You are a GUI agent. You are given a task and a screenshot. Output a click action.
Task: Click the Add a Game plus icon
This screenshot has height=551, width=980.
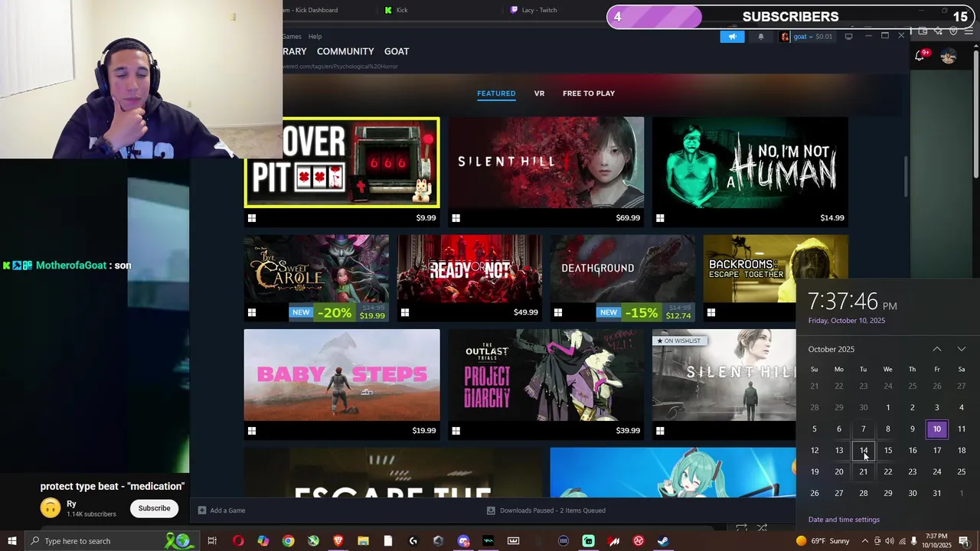click(x=202, y=510)
